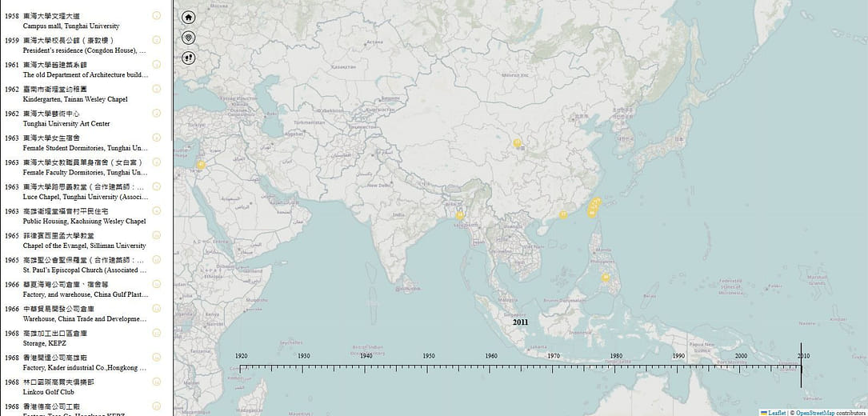The height and width of the screenshot is (416, 868).
Task: Click the footprints route button
Action: pyautogui.click(x=189, y=58)
